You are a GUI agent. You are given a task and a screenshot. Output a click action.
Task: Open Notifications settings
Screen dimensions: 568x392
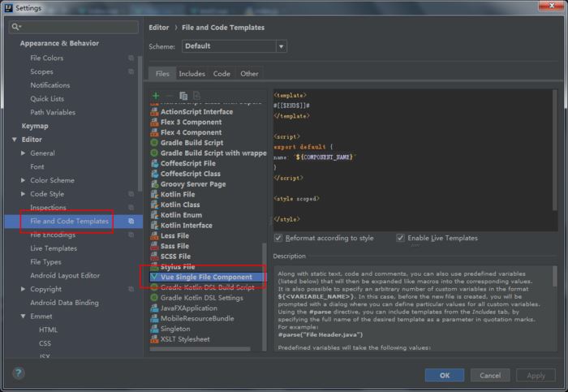point(50,85)
